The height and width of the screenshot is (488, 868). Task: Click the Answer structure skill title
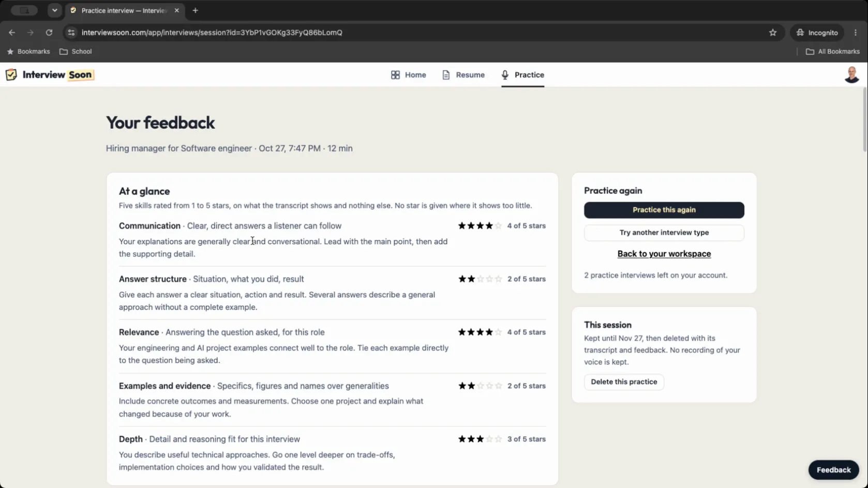click(153, 279)
